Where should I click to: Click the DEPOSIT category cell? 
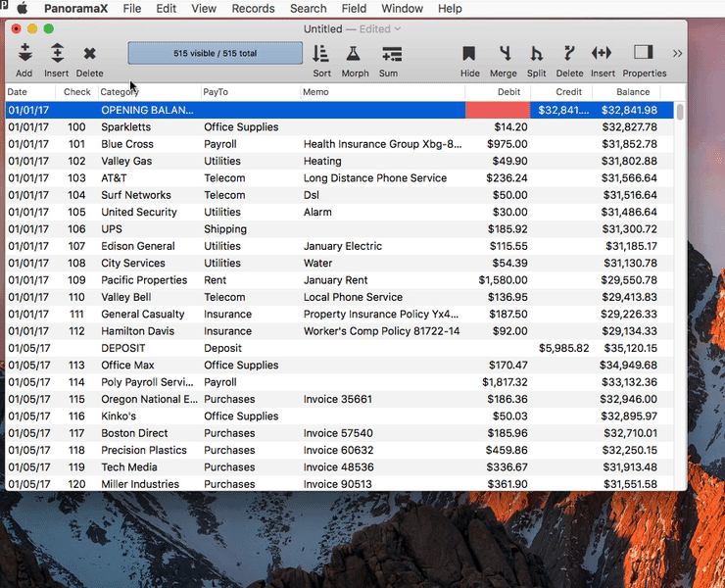[x=150, y=348]
